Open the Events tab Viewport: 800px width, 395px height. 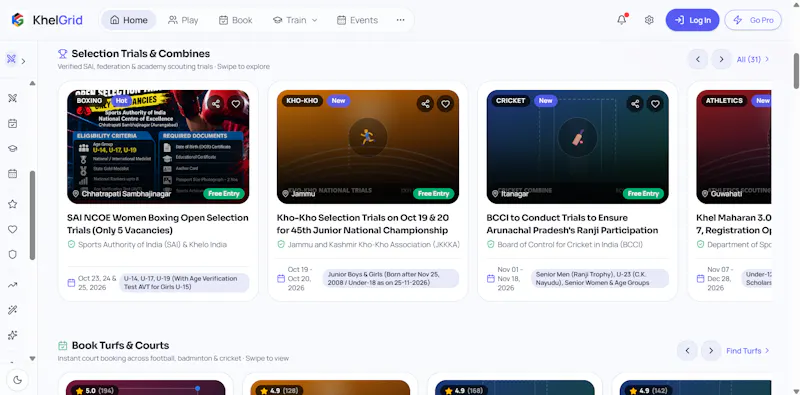(x=357, y=20)
